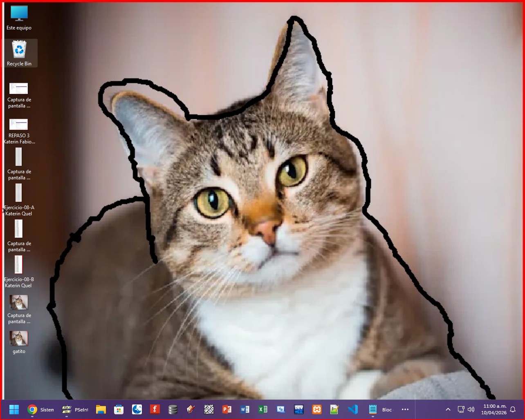Open the Recycle Bin desktop icon

pyautogui.click(x=19, y=53)
